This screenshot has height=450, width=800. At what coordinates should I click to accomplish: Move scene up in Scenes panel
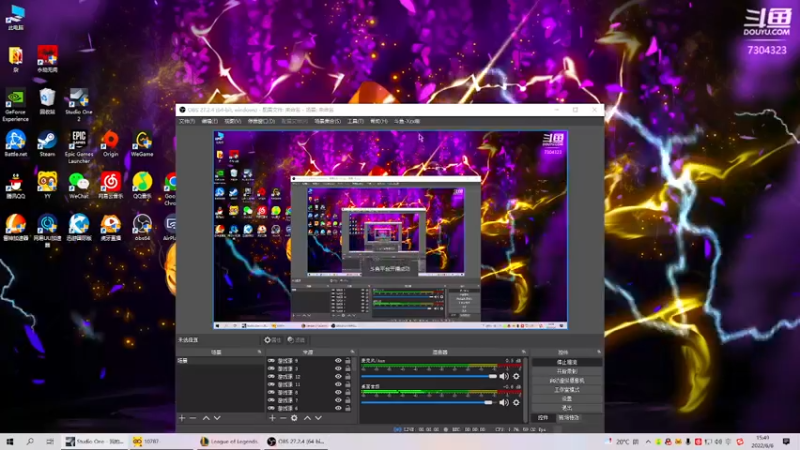pyautogui.click(x=206, y=418)
